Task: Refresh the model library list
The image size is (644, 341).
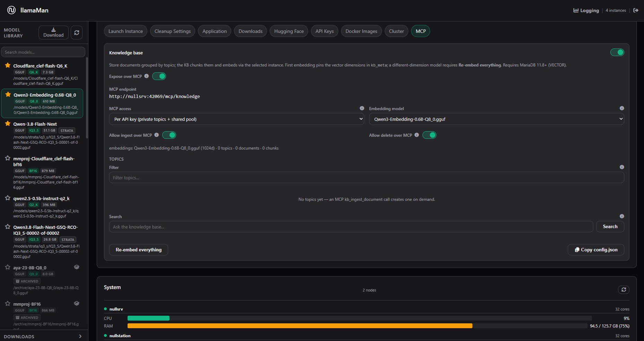Action: pos(77,33)
